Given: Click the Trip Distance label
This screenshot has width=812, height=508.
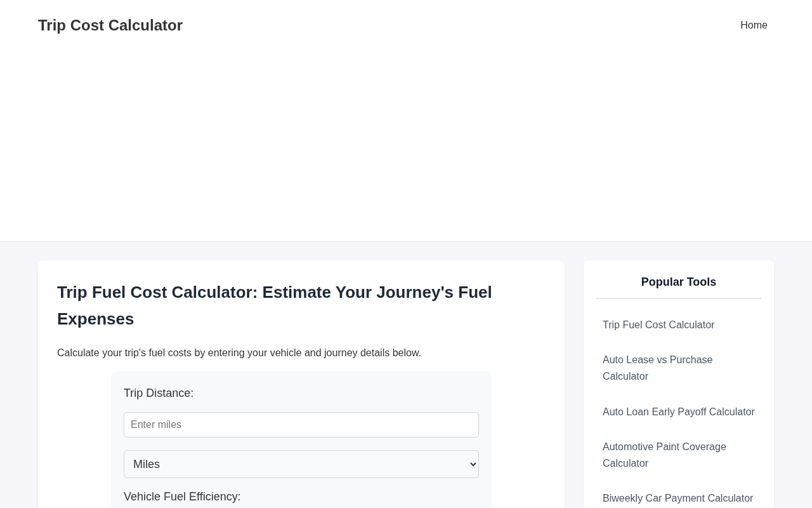Looking at the screenshot, I should pos(159,393).
